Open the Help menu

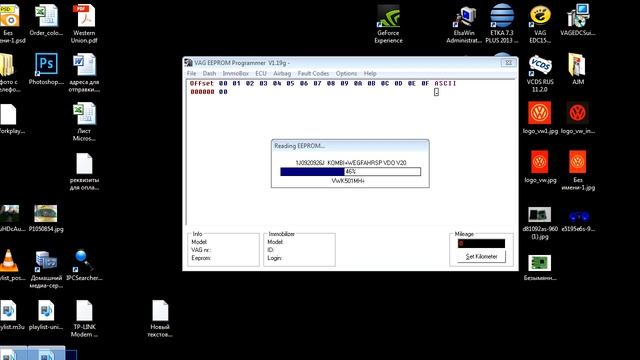(x=370, y=73)
